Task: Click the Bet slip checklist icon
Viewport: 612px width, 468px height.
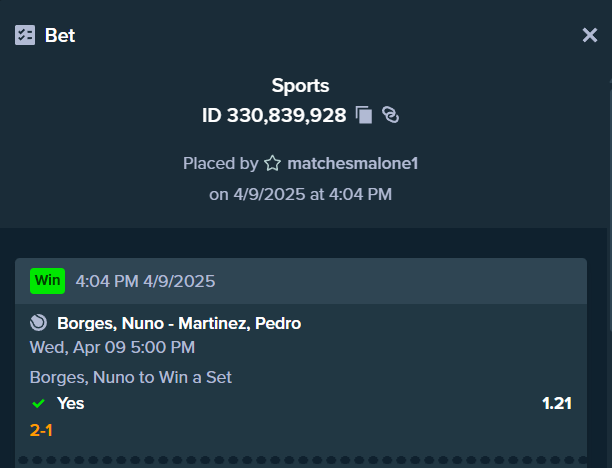Action: [x=25, y=35]
